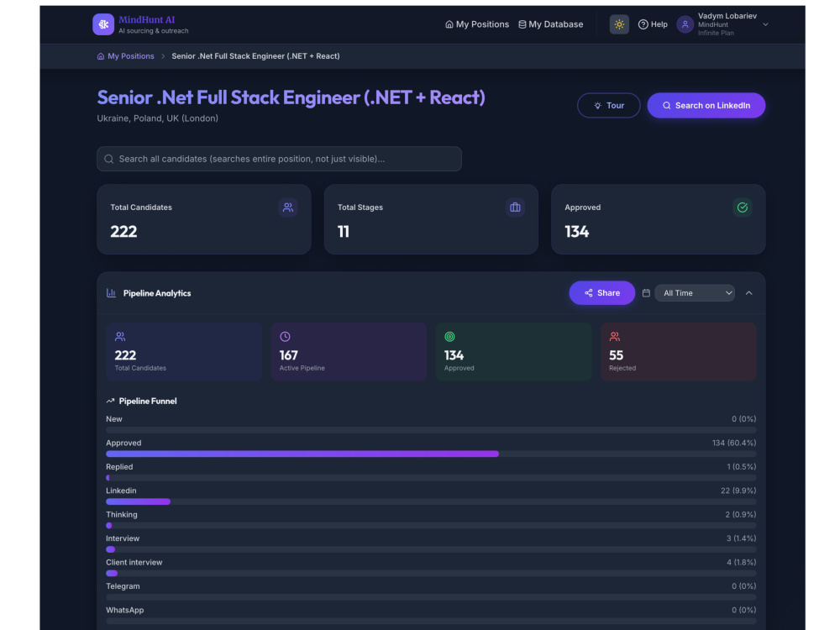Click the Pipeline Analytics bar chart icon
This screenshot has width=840, height=630.
pos(112,293)
